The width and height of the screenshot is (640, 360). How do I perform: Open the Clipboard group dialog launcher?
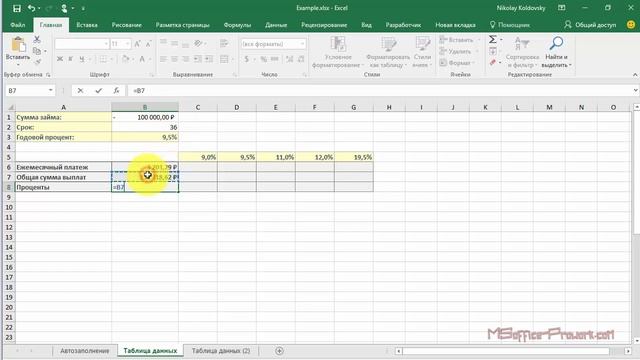point(48,75)
